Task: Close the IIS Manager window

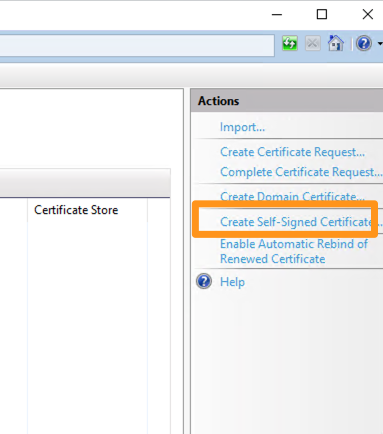Action: tap(368, 14)
